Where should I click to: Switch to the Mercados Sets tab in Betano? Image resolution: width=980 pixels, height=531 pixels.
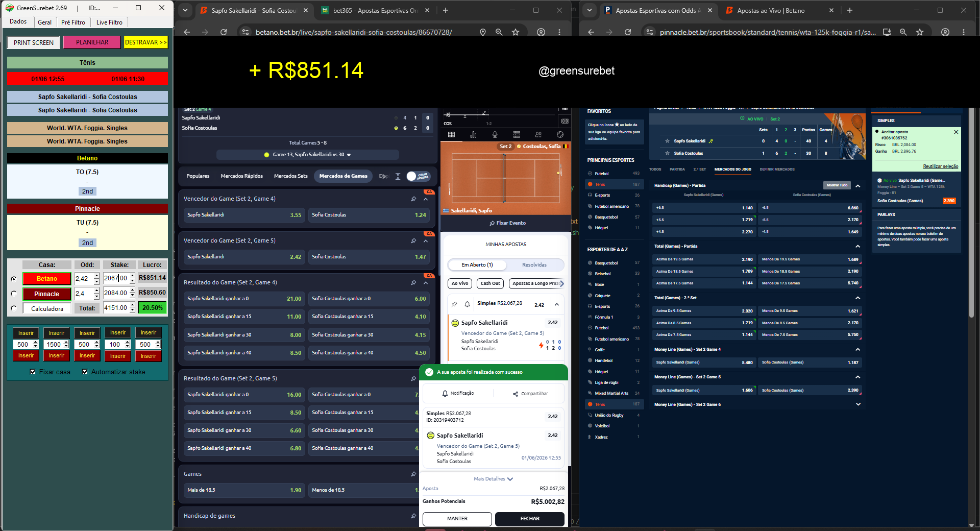pos(290,176)
